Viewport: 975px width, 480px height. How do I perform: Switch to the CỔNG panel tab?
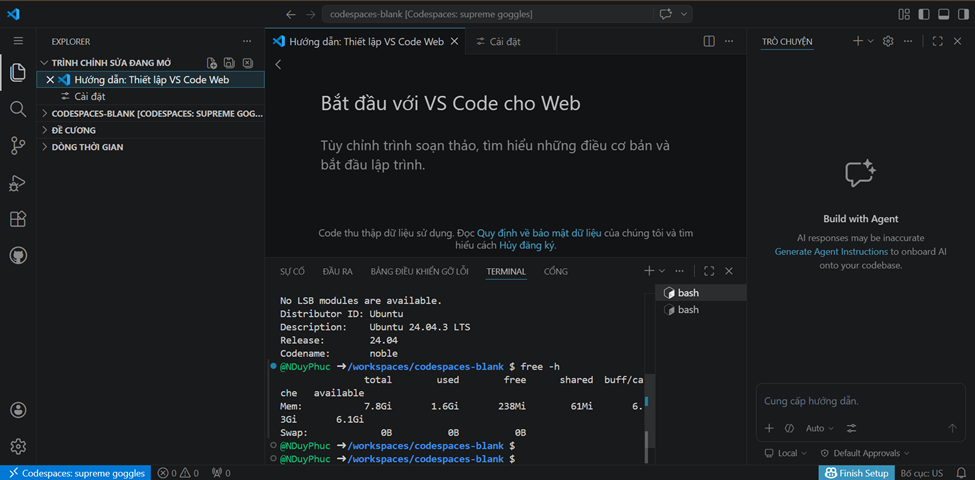click(x=555, y=272)
